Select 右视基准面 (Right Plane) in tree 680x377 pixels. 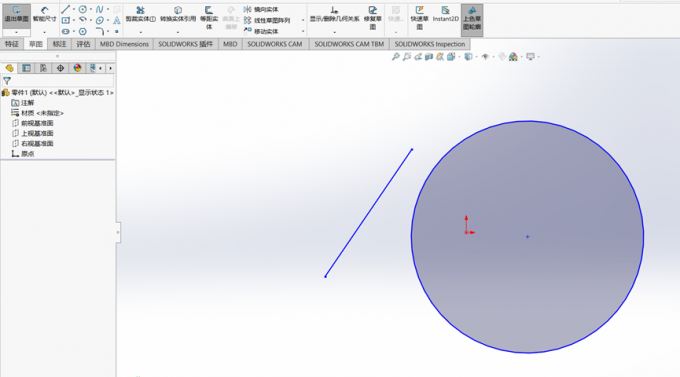pos(33,144)
